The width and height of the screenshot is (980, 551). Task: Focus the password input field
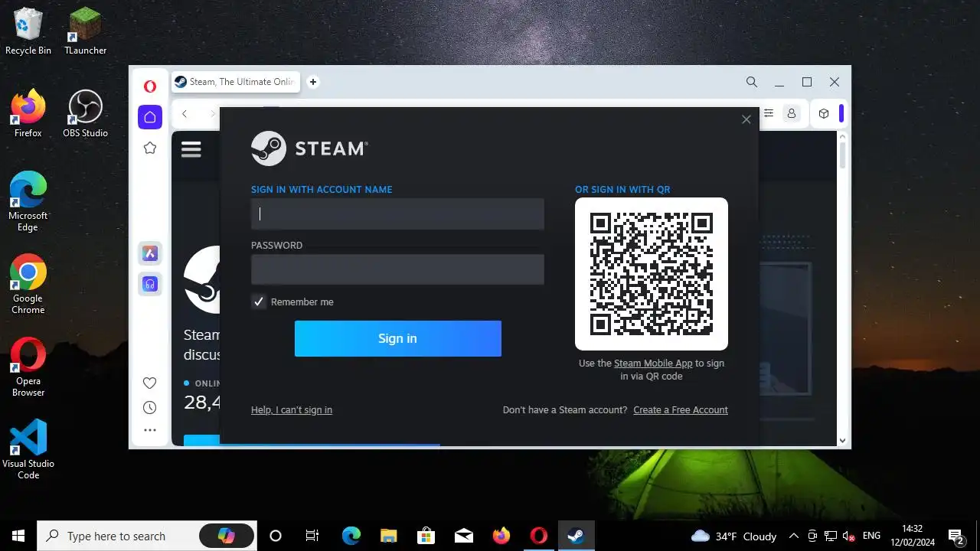click(x=397, y=269)
